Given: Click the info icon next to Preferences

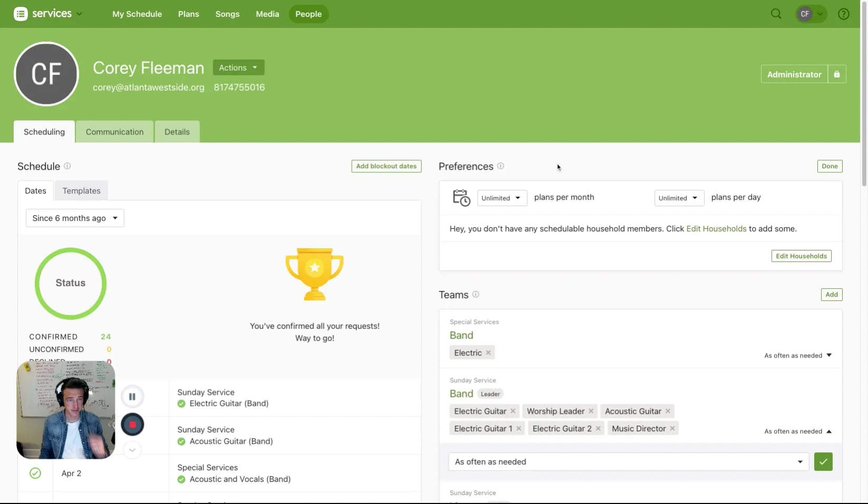Looking at the screenshot, I should click(500, 166).
